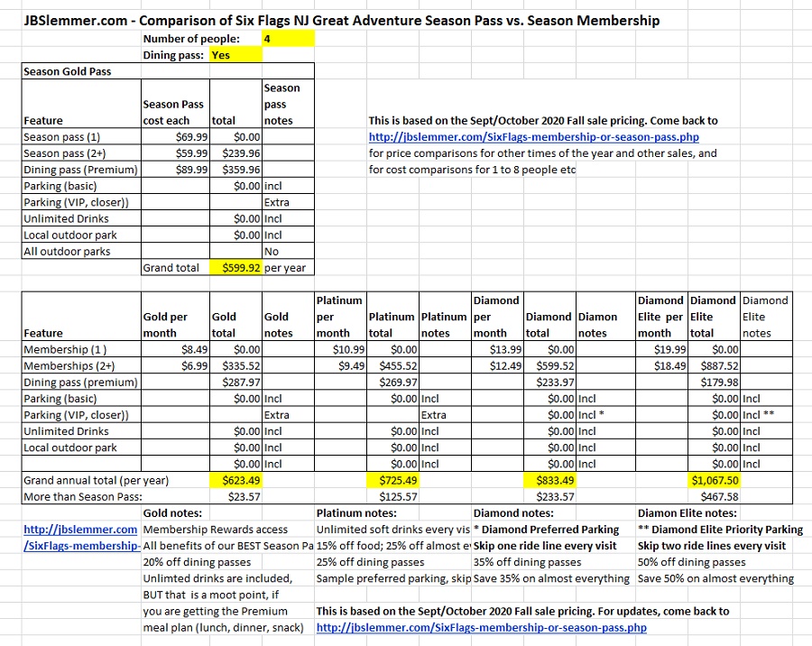
Task: Select the $359.96 dining pass total cell
Action: [x=235, y=170]
